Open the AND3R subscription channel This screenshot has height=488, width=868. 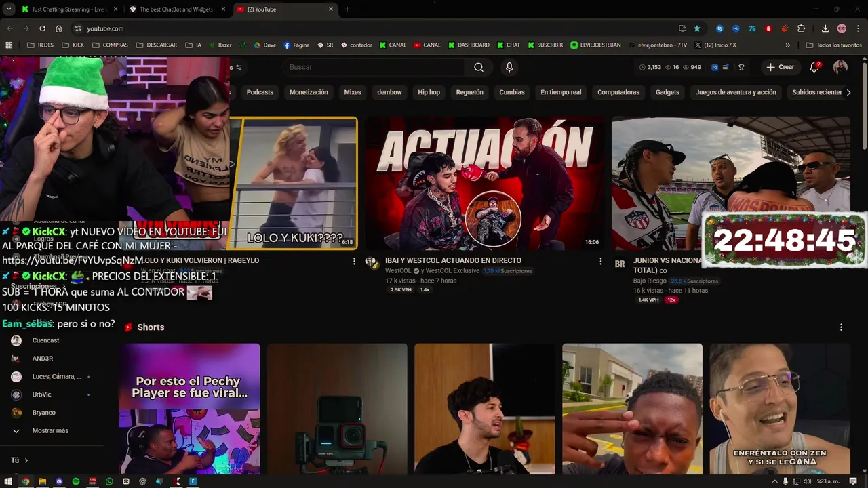43,358
